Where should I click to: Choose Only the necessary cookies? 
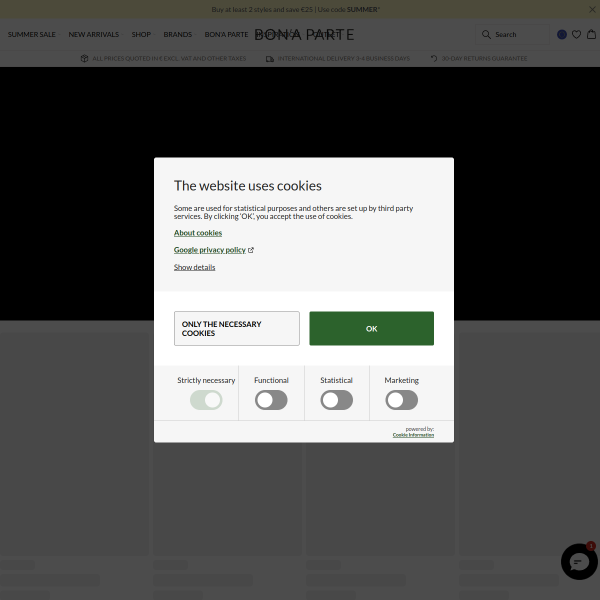236,328
